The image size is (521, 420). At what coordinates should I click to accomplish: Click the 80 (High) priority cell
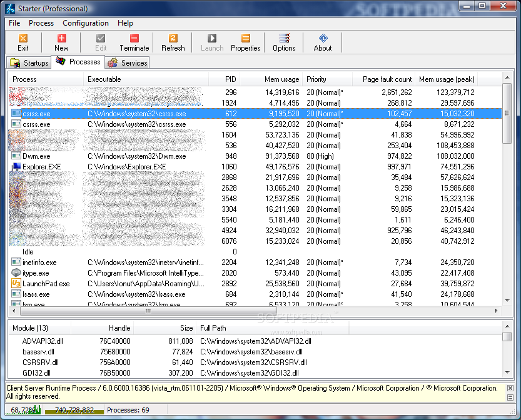(x=320, y=156)
